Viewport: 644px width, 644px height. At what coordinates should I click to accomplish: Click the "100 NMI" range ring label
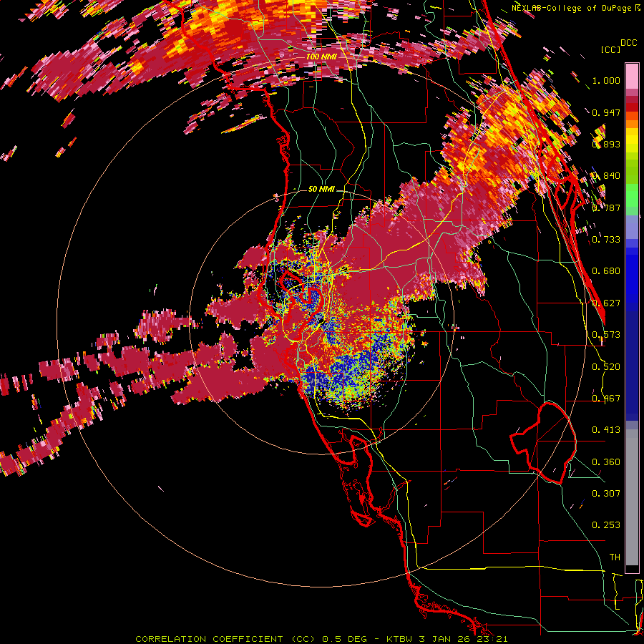321,57
